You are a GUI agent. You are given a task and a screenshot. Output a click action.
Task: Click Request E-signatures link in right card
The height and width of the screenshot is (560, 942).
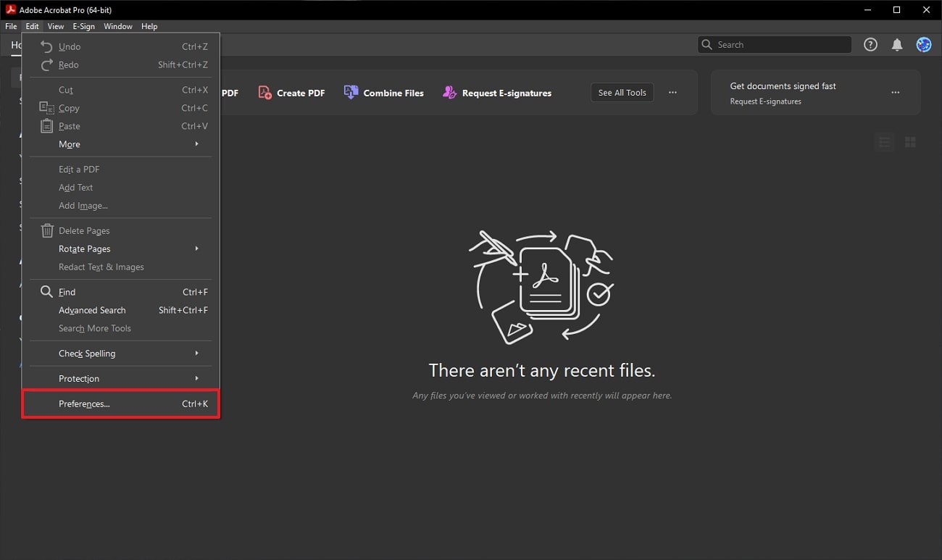tap(765, 101)
